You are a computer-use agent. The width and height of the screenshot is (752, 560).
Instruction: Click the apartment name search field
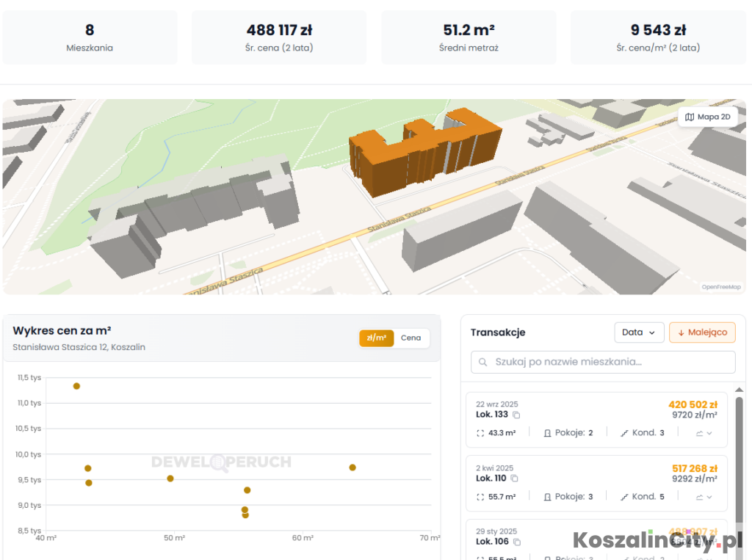[610, 362]
